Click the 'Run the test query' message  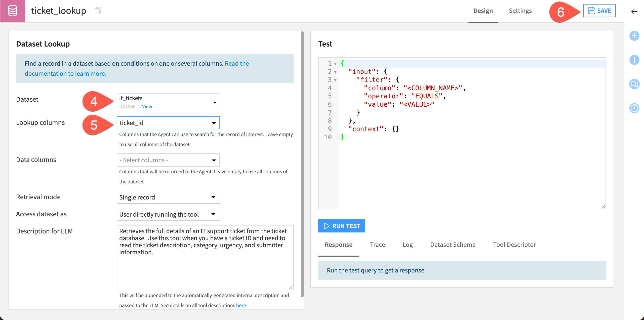pos(375,270)
